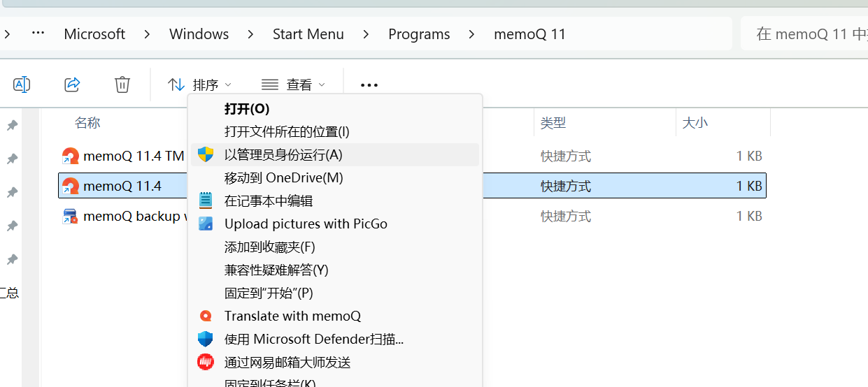The width and height of the screenshot is (868, 387).
Task: Choose 使用 Microsoft Defender扫描 entry
Action: [x=335, y=339]
